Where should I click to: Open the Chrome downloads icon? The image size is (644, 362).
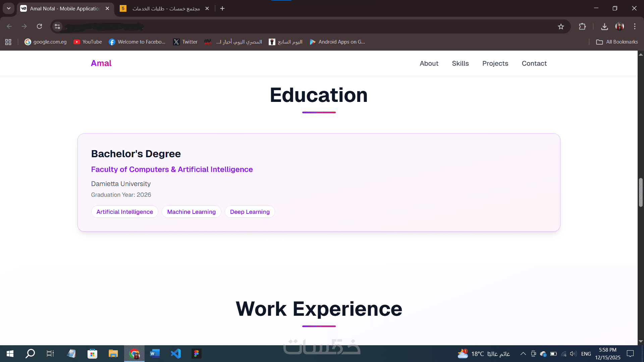(604, 26)
